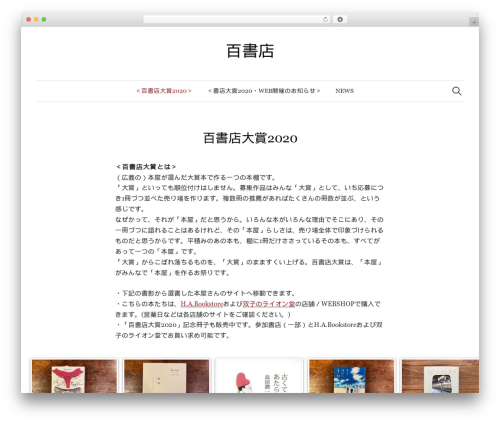
Task: Close the window with red button
Action: coord(29,19)
